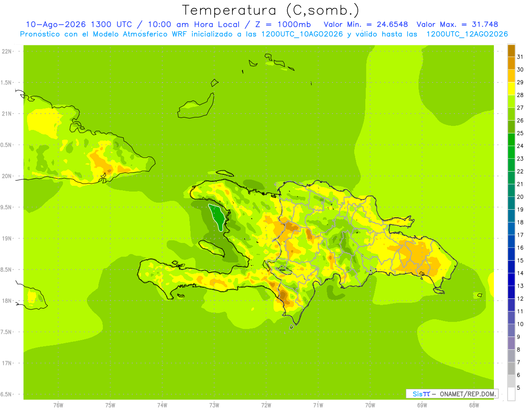Click the '19N' latitude label
Viewport: 532px width, 411px height.
[x=7, y=239]
